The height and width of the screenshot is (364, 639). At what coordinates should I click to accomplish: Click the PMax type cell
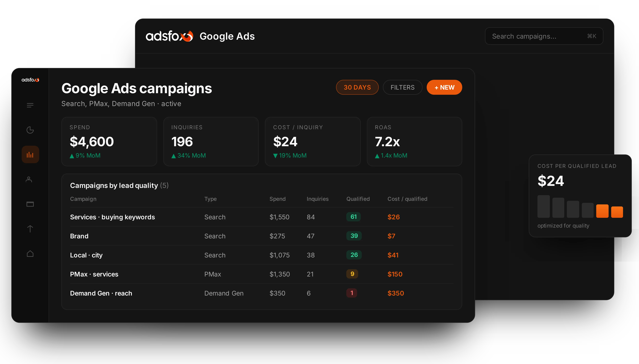click(x=213, y=274)
